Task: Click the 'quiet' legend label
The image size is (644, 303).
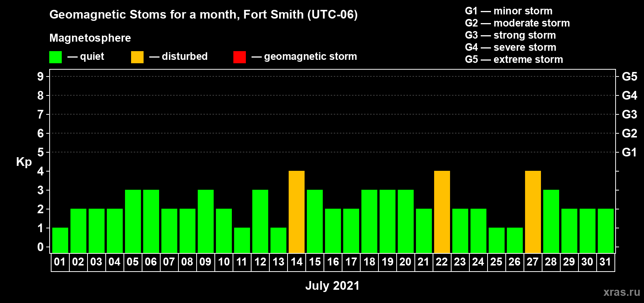Action: tap(92, 56)
